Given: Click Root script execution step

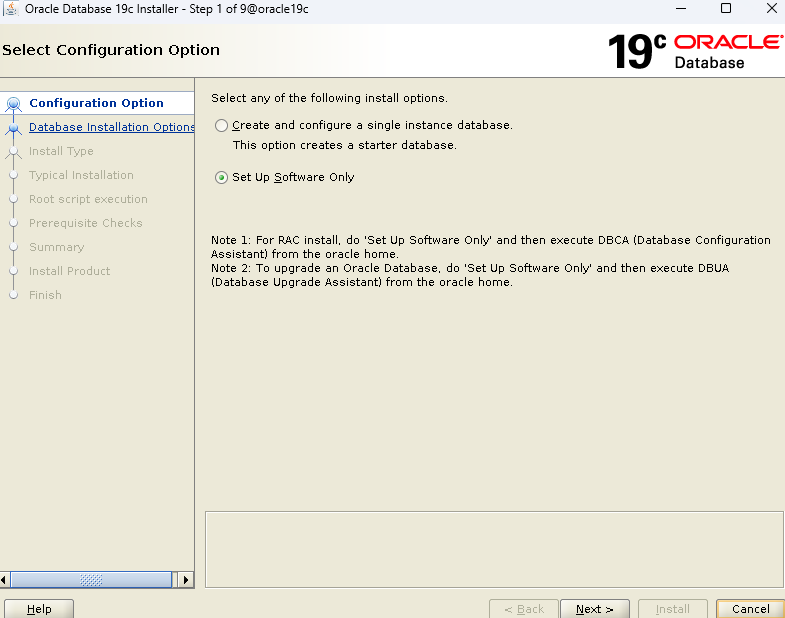Looking at the screenshot, I should pyautogui.click(x=88, y=199).
